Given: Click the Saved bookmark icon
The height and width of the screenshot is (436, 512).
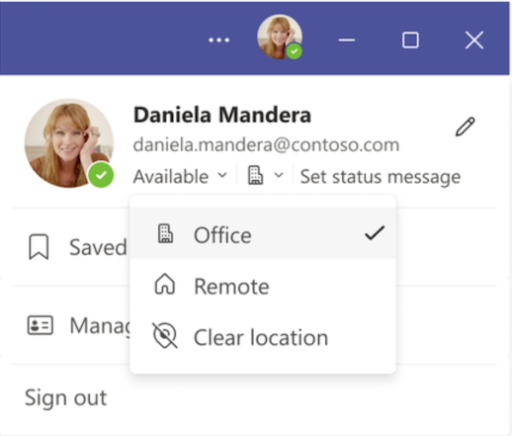Looking at the screenshot, I should pyautogui.click(x=39, y=247).
